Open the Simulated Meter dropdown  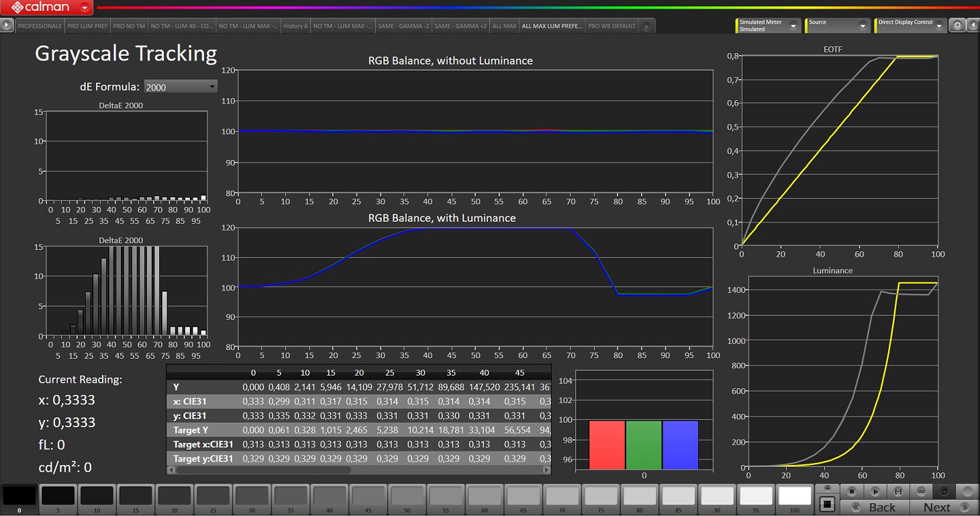point(769,26)
